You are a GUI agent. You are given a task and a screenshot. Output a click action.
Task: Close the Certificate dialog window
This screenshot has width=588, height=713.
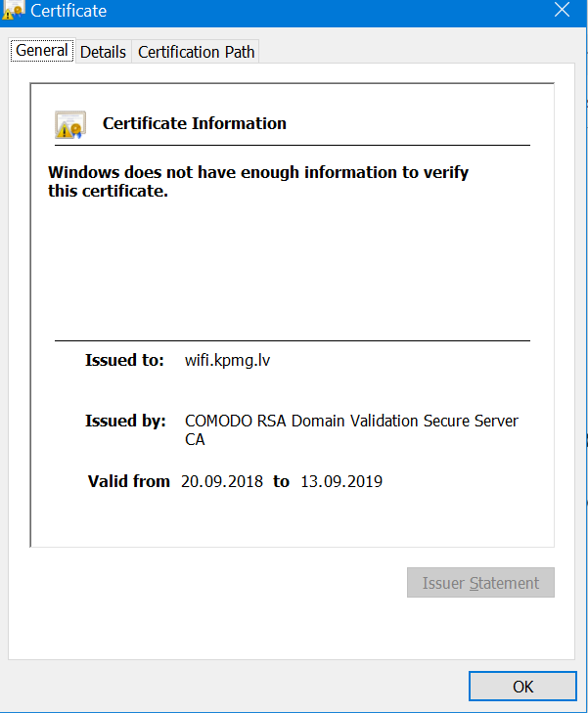click(x=563, y=10)
